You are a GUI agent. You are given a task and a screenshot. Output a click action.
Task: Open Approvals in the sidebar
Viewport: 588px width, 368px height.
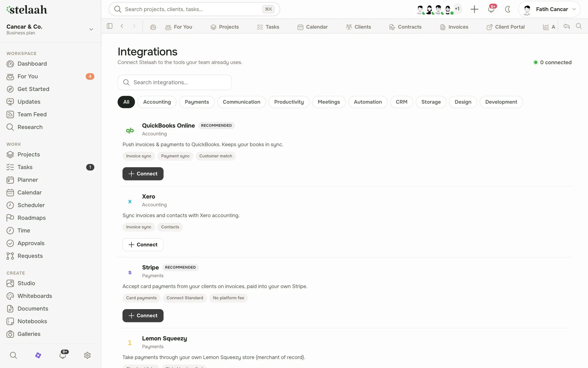pos(51,243)
